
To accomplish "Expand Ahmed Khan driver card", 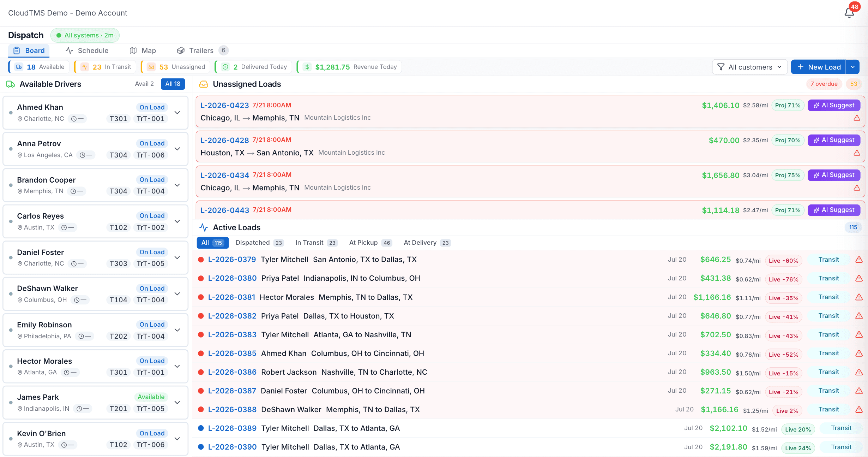I will coord(177,113).
